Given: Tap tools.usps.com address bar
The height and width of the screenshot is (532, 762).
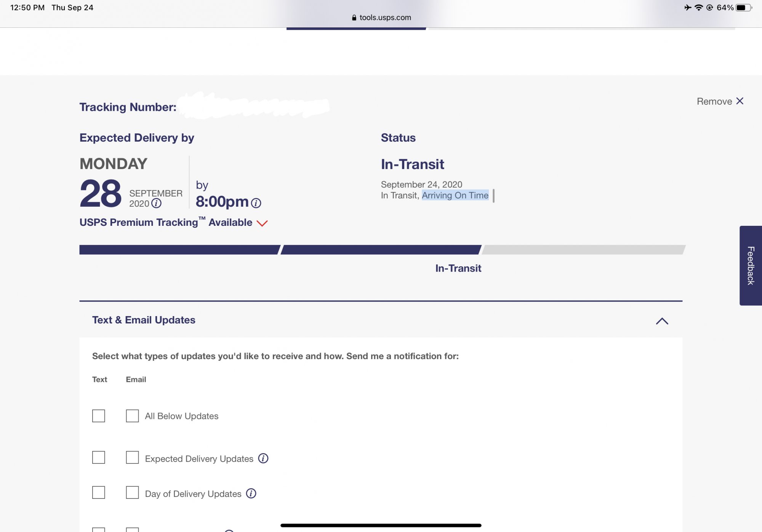Looking at the screenshot, I should click(381, 18).
